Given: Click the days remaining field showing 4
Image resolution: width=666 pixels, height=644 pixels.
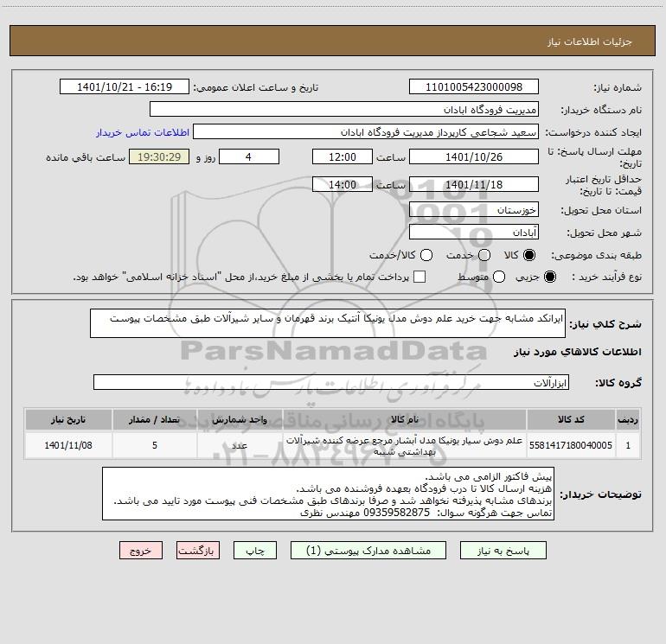Looking at the screenshot, I should [249, 156].
